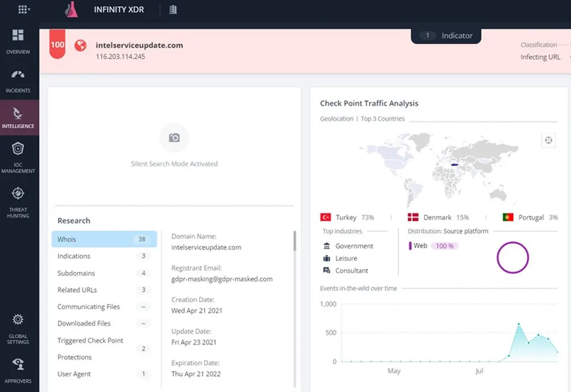The height and width of the screenshot is (392, 571).
Task: Click the building icon in top bar
Action: [173, 10]
